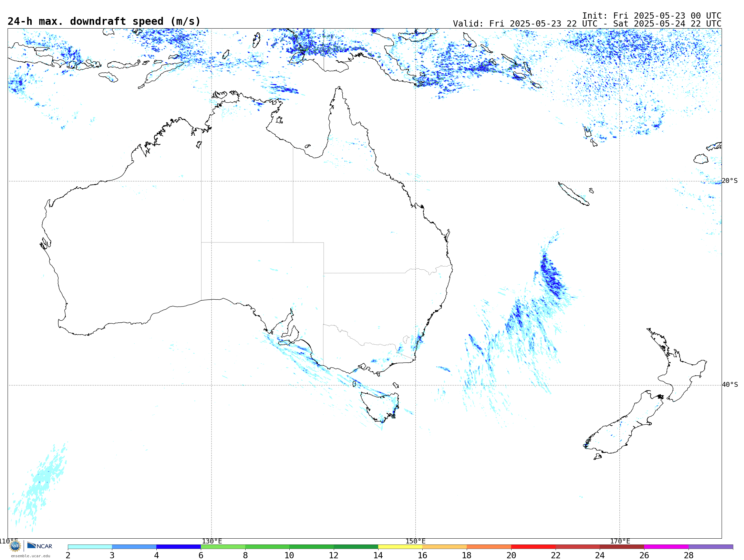Click the colorbar tick label '4'
The image size is (744, 560).
click(156, 555)
